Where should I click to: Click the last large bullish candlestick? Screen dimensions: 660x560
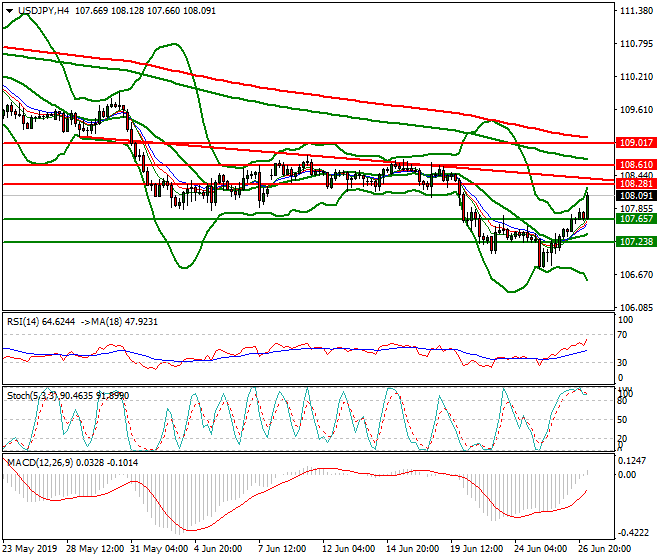tap(587, 207)
